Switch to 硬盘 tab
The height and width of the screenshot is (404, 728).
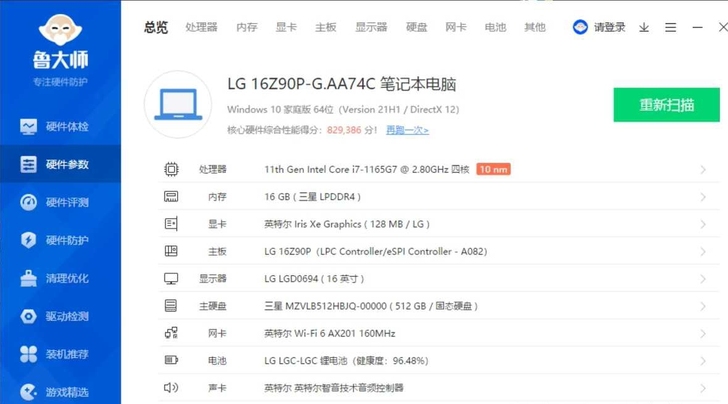click(416, 27)
